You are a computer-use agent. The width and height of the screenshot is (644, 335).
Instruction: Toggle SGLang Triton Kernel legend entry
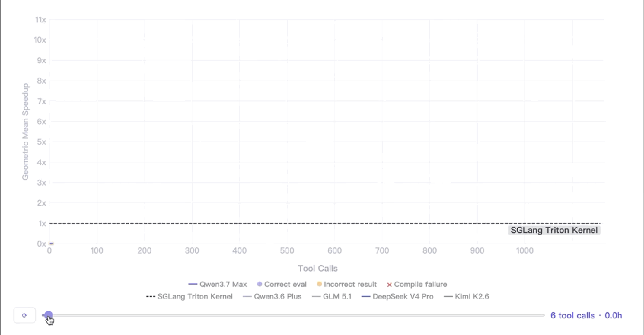pyautogui.click(x=189, y=296)
